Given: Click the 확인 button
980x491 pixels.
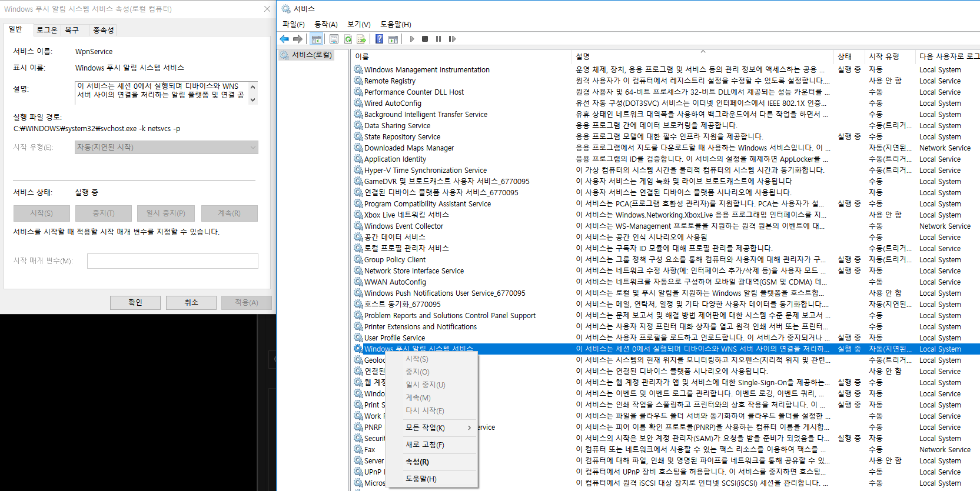Looking at the screenshot, I should (x=135, y=302).
